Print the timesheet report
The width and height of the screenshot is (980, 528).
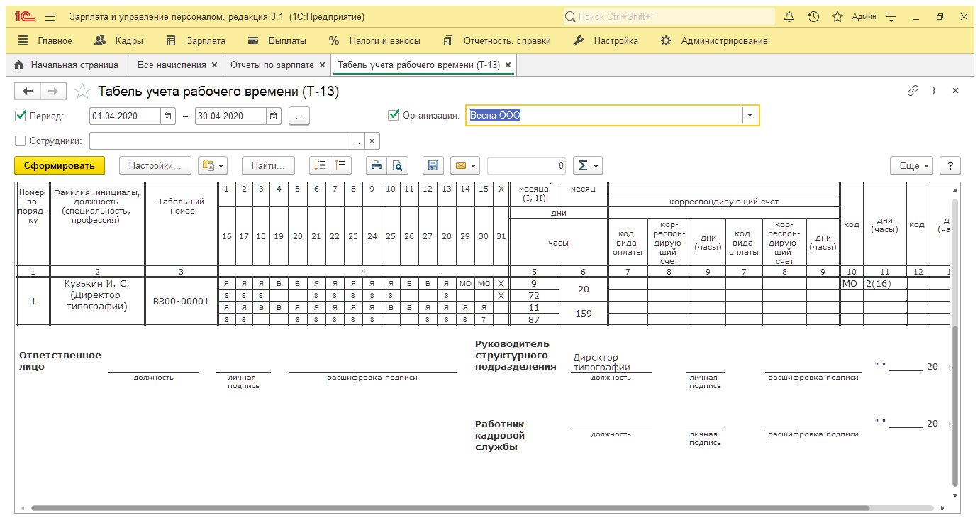pos(377,165)
